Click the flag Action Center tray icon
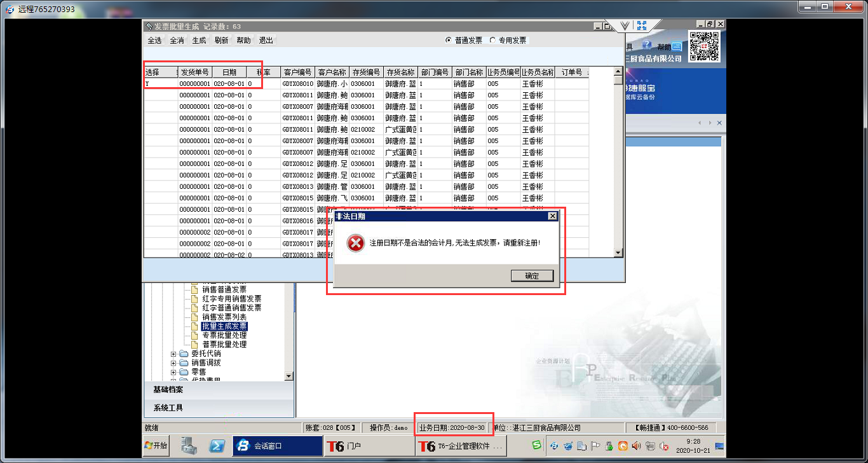The height and width of the screenshot is (463, 868). point(596,446)
